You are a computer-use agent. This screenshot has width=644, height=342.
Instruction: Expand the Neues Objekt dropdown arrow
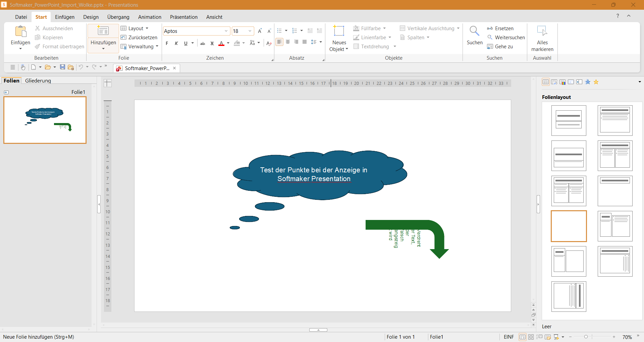pyautogui.click(x=347, y=49)
